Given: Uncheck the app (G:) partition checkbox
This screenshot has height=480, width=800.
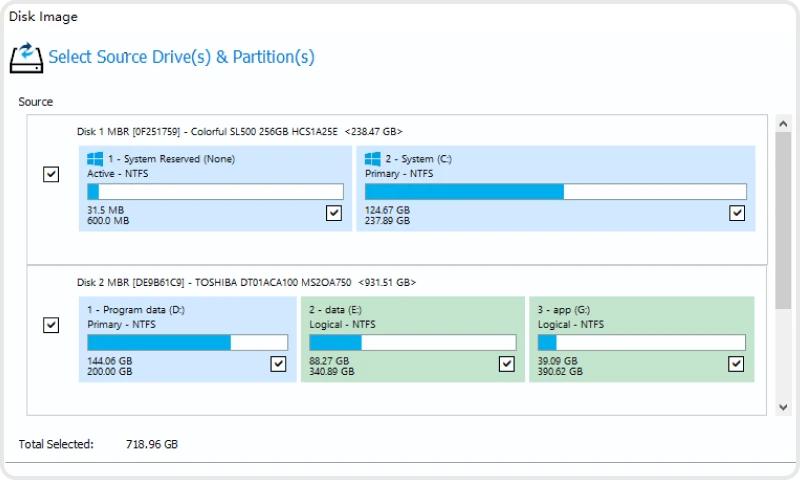Looking at the screenshot, I should point(736,364).
